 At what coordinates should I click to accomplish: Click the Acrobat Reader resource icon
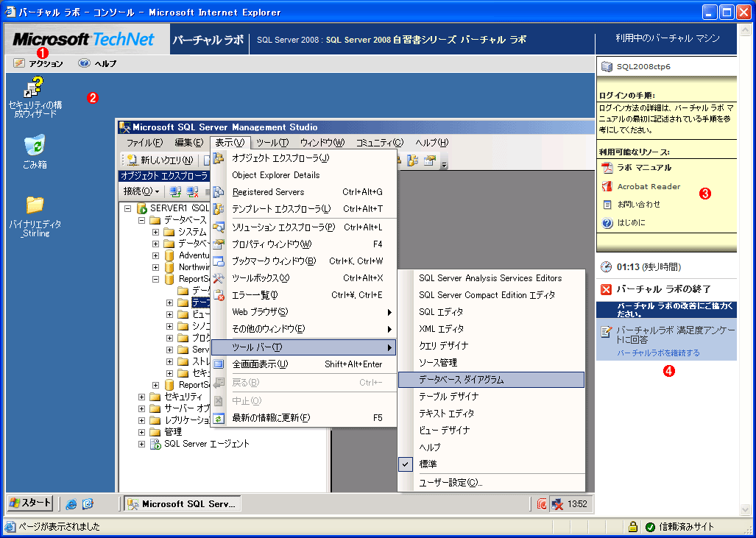click(x=607, y=186)
